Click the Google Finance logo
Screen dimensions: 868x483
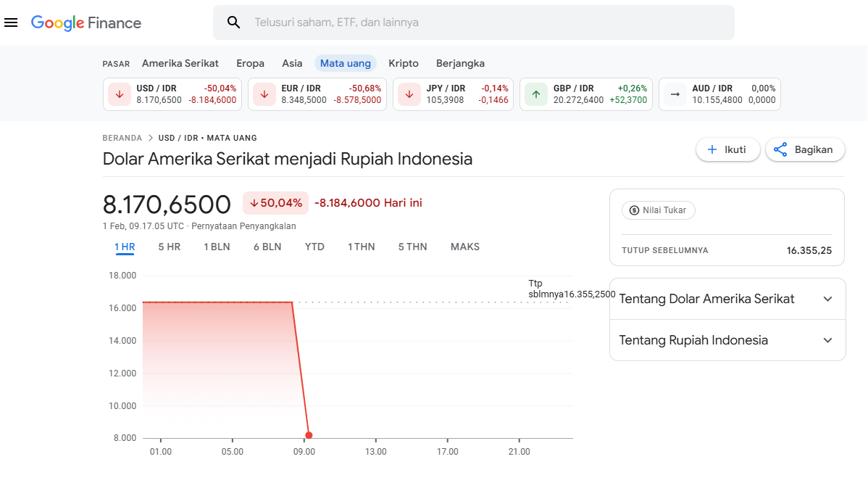point(86,23)
